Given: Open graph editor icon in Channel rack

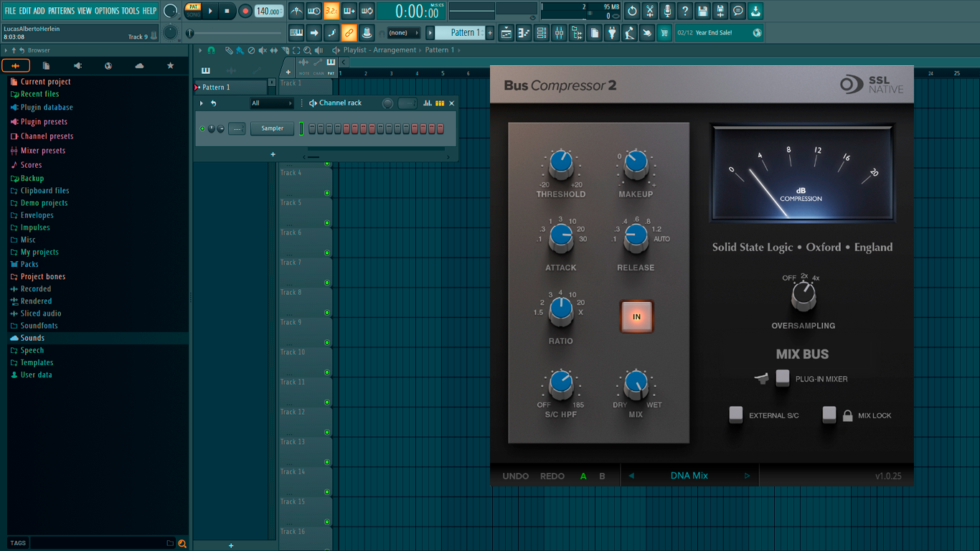Looking at the screenshot, I should tap(428, 103).
